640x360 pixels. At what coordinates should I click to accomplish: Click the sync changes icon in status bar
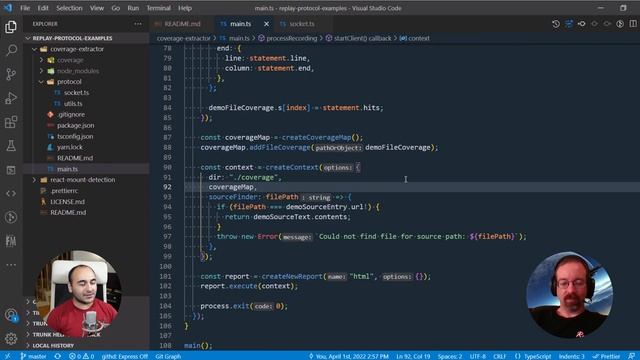(x=58, y=356)
